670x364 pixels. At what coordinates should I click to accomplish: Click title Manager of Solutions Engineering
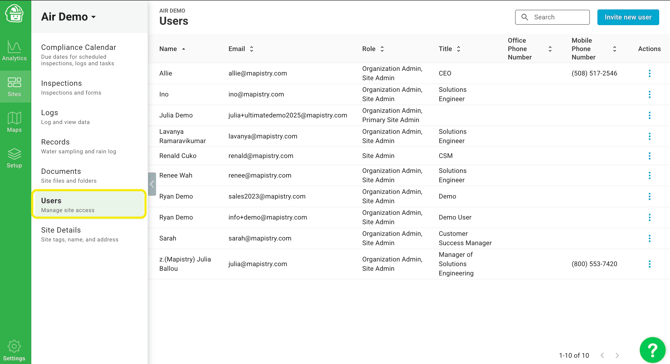(x=456, y=264)
